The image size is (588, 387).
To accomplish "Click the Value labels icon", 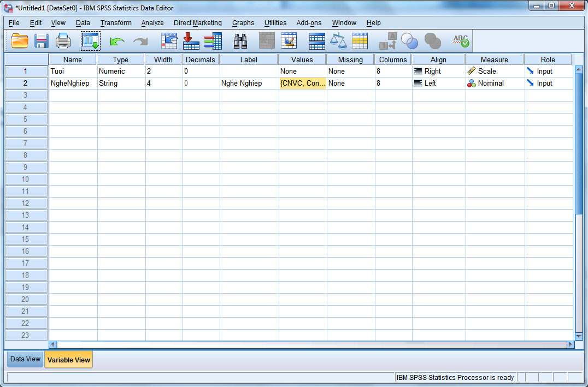I will pyautogui.click(x=388, y=41).
